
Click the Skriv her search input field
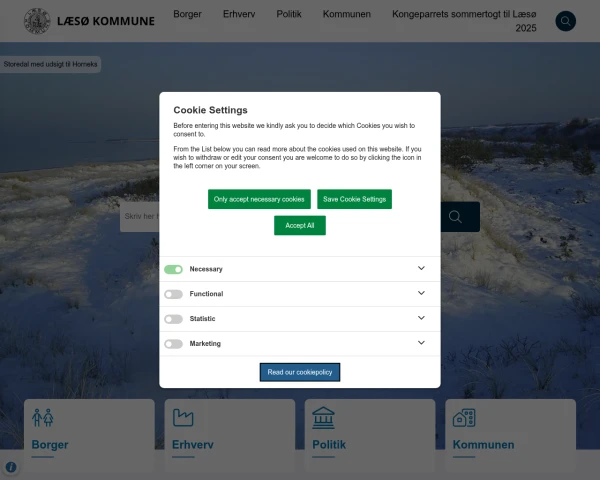coord(140,216)
